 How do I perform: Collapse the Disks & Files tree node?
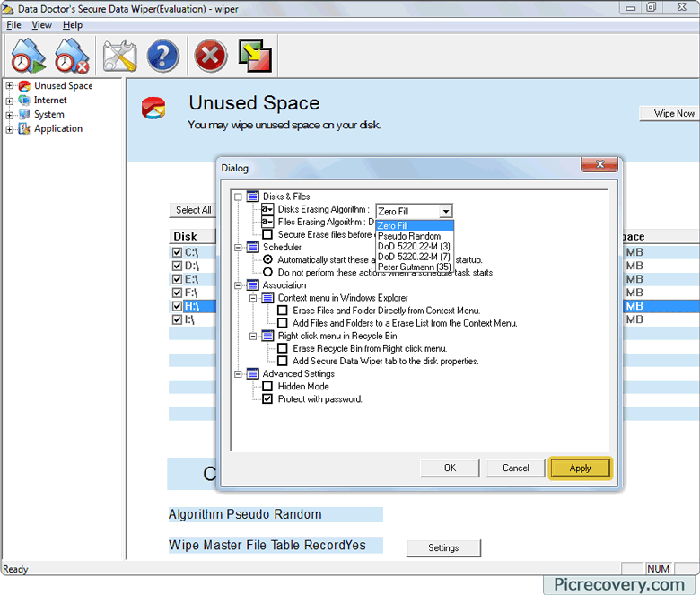238,197
